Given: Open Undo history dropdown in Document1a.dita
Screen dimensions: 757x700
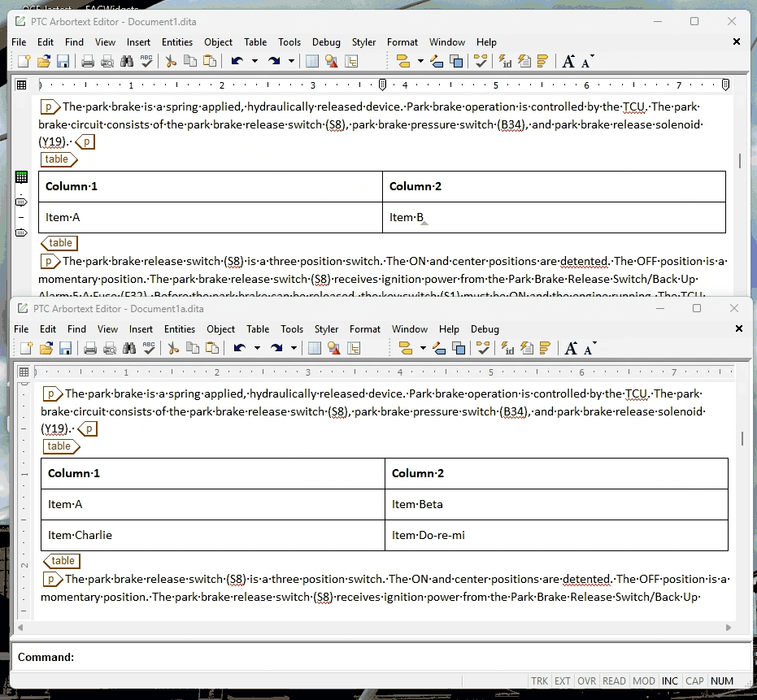Looking at the screenshot, I should tap(257, 348).
